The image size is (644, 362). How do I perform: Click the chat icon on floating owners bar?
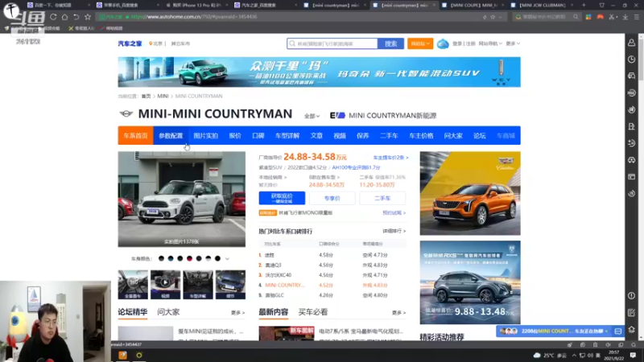618,331
